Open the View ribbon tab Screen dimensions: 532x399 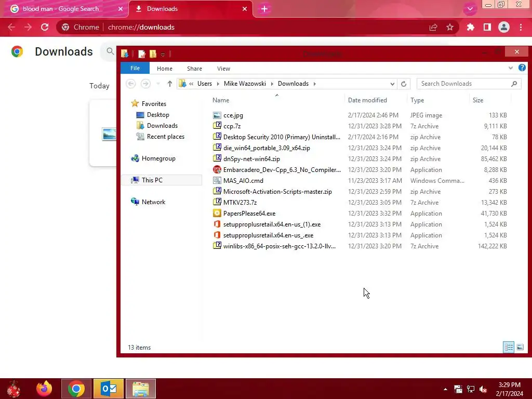point(223,69)
